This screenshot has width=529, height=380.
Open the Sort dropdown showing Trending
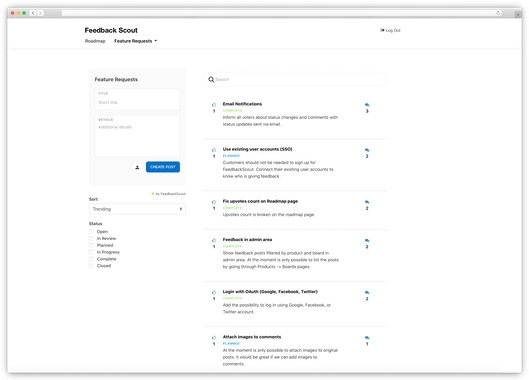coord(137,209)
